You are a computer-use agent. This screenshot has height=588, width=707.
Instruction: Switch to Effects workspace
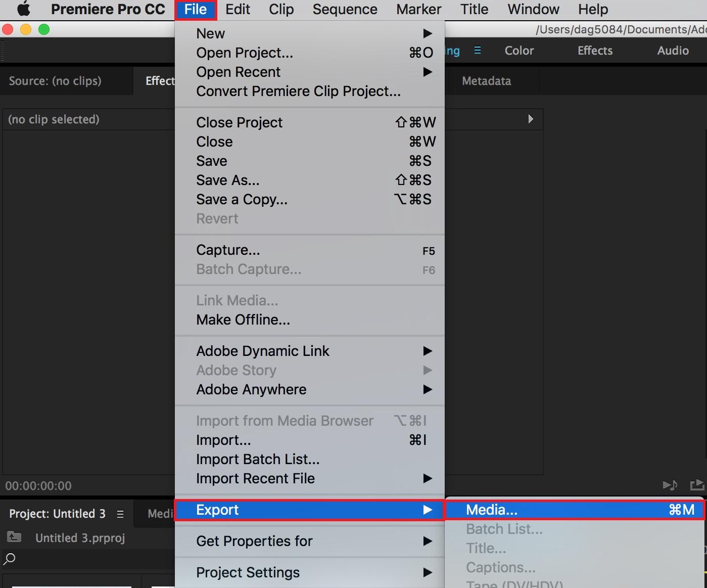tap(595, 51)
